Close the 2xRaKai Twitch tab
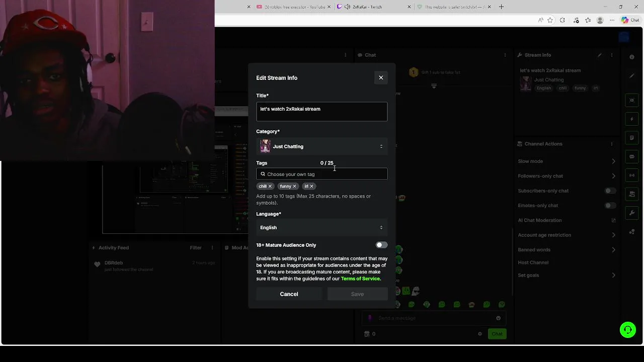The image size is (644, 362). 409,7
